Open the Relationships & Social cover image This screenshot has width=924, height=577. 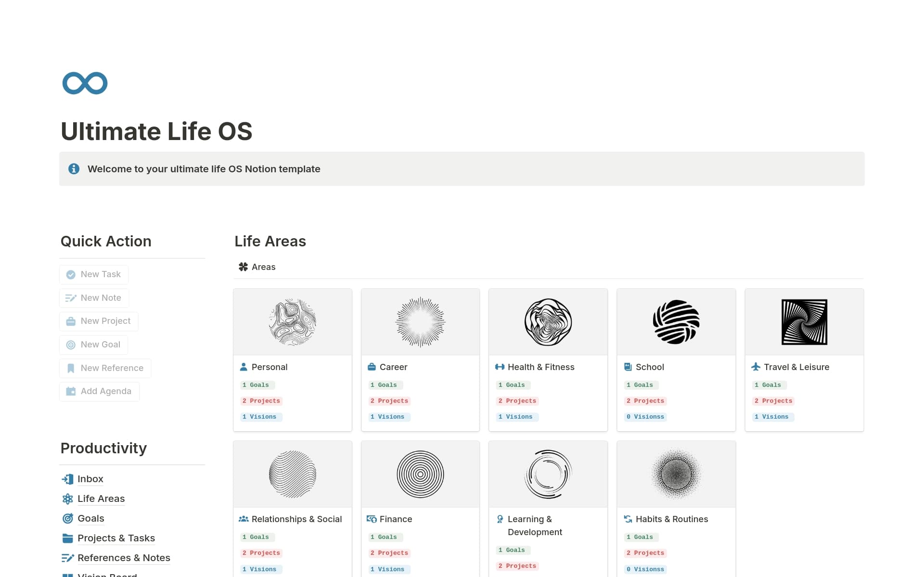293,474
